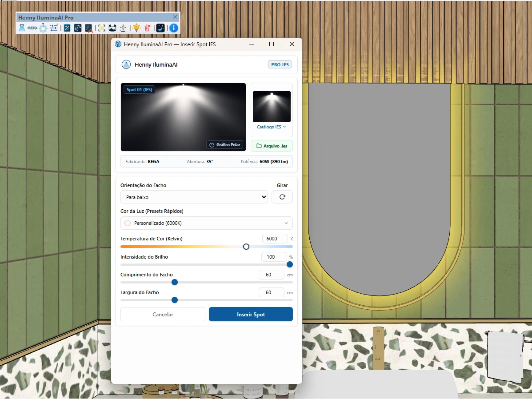Click the Fabricante BEGA text

pyautogui.click(x=142, y=161)
